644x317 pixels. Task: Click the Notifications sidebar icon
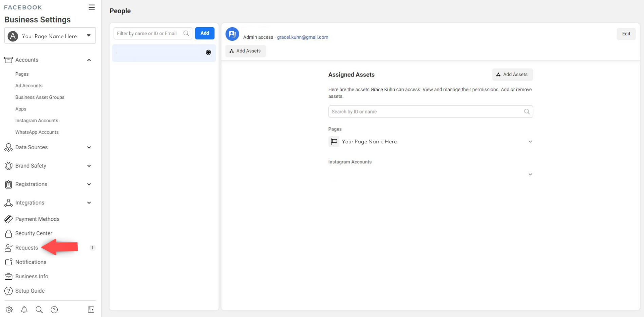[x=8, y=262]
